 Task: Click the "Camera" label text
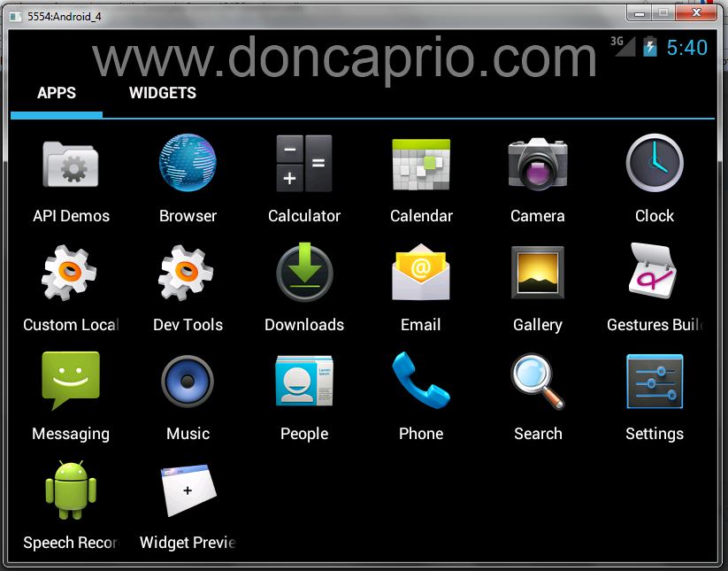pos(538,216)
